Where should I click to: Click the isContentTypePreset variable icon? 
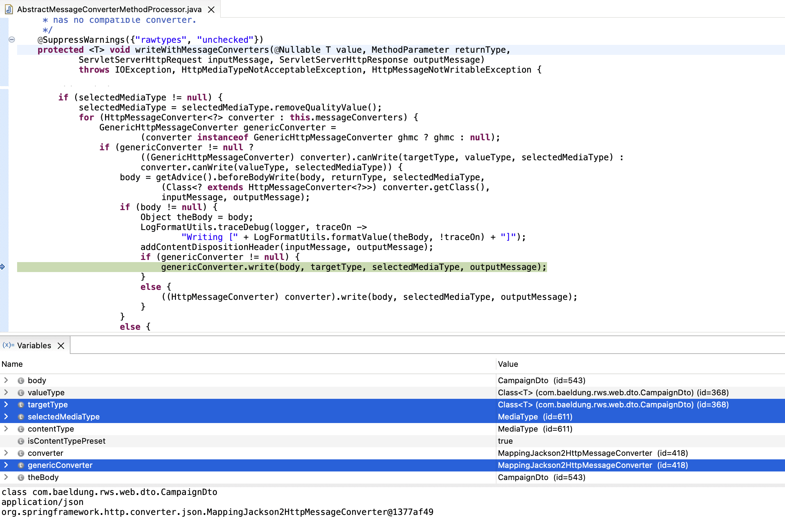pos(21,441)
